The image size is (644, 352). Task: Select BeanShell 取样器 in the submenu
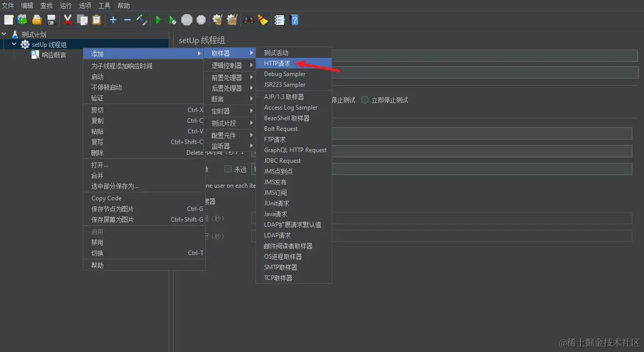pyautogui.click(x=294, y=118)
